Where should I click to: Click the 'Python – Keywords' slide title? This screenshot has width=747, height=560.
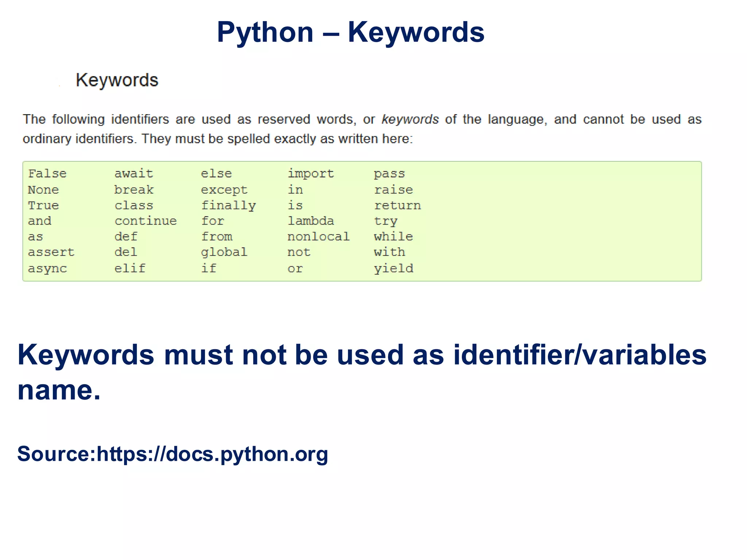pos(350,32)
